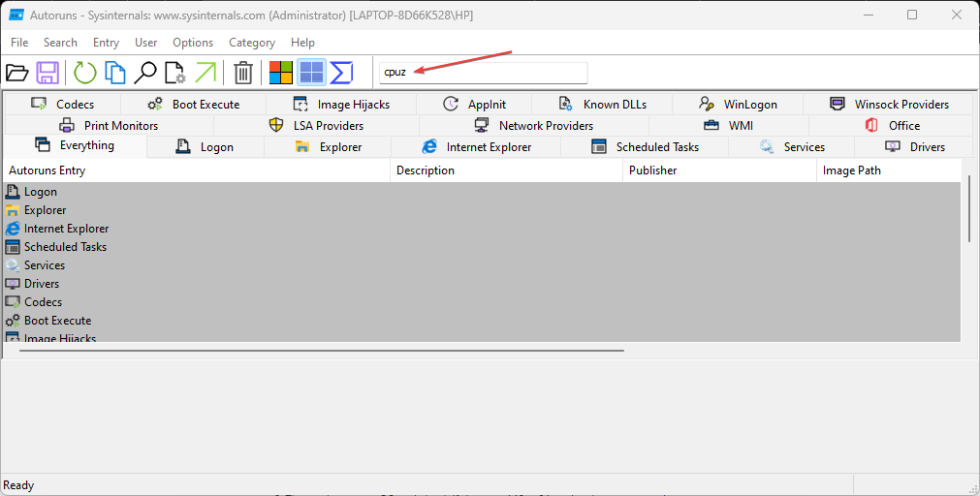Toggle the hide Microsoft entries icon
980x496 pixels.
[281, 73]
